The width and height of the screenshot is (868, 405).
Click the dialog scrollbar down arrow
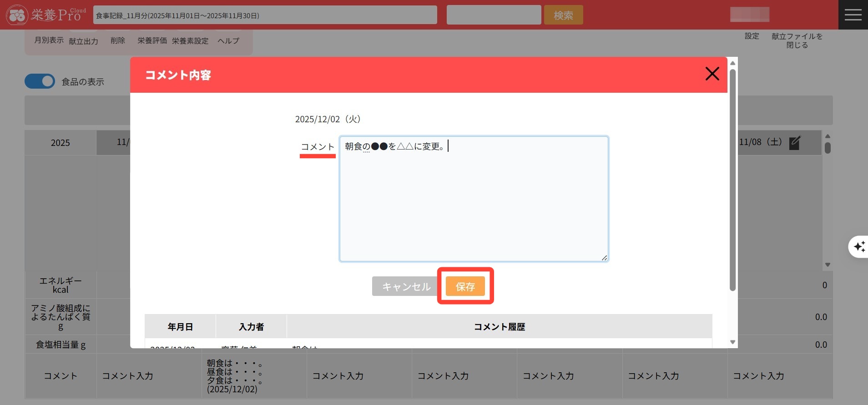coord(732,342)
